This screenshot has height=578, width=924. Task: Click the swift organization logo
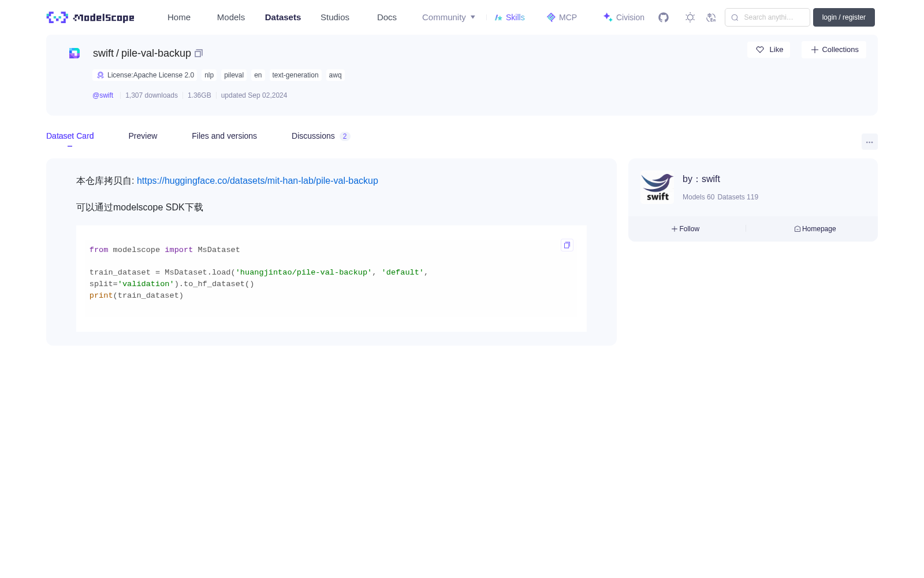(657, 187)
